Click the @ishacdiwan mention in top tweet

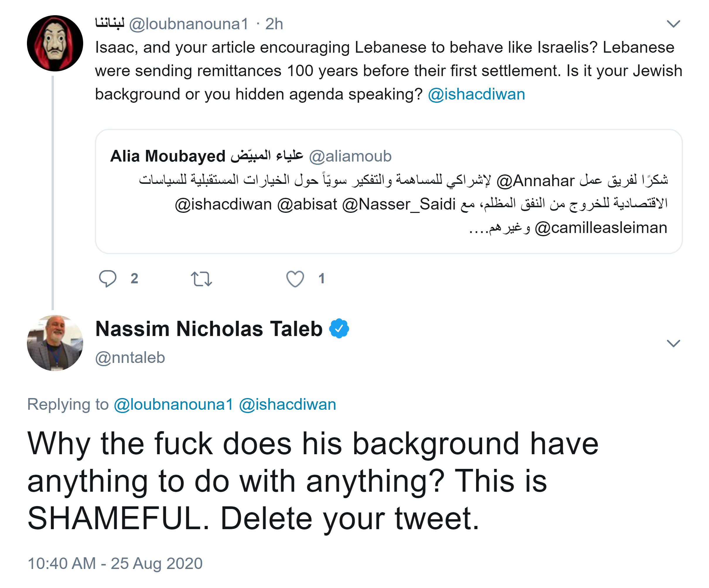click(x=476, y=94)
